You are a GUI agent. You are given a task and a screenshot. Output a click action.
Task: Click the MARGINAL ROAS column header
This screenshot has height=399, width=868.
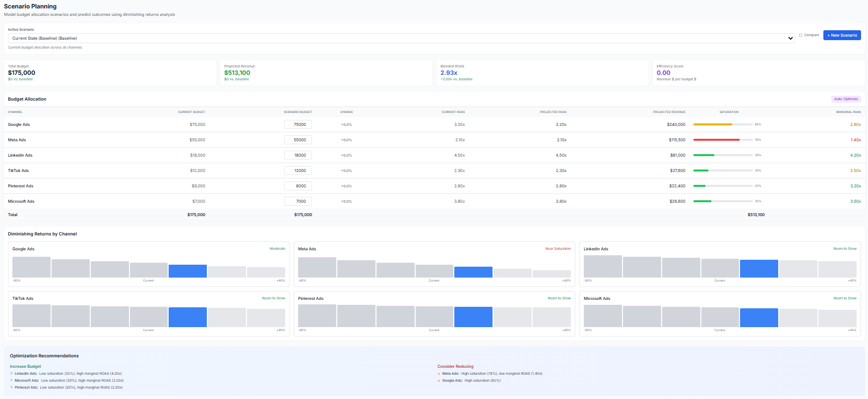[x=849, y=112]
